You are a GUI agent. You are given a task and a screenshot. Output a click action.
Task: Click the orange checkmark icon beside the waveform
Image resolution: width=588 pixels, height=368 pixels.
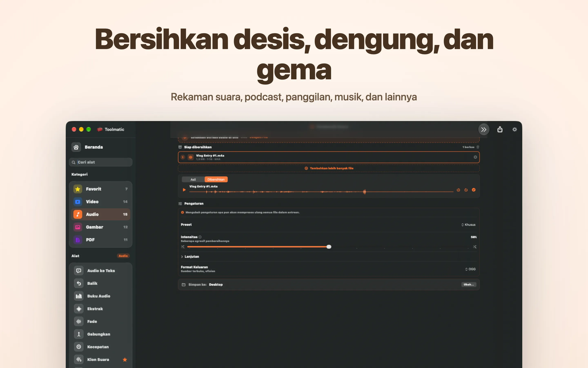(473, 190)
